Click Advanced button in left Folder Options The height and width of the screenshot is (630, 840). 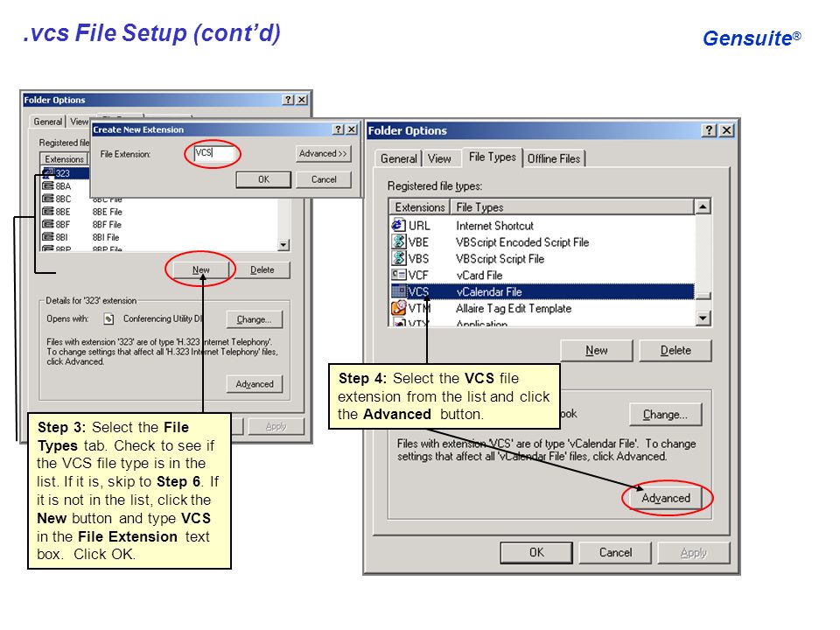coord(254,384)
